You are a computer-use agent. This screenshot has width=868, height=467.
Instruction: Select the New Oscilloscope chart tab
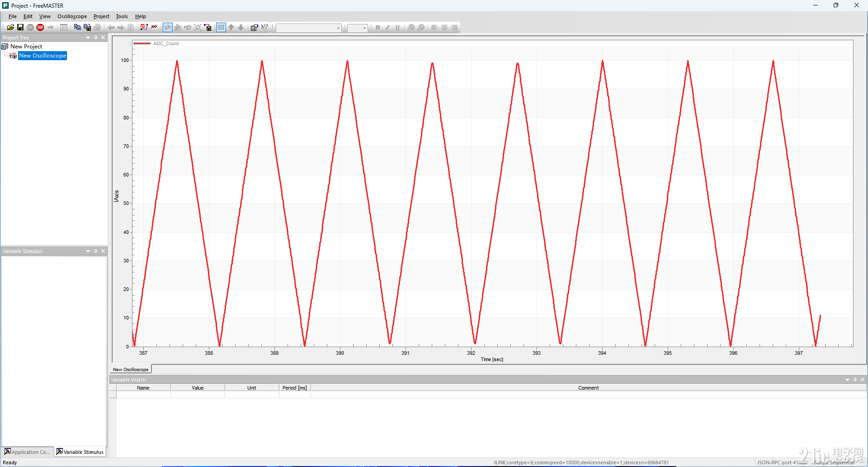[x=131, y=369]
